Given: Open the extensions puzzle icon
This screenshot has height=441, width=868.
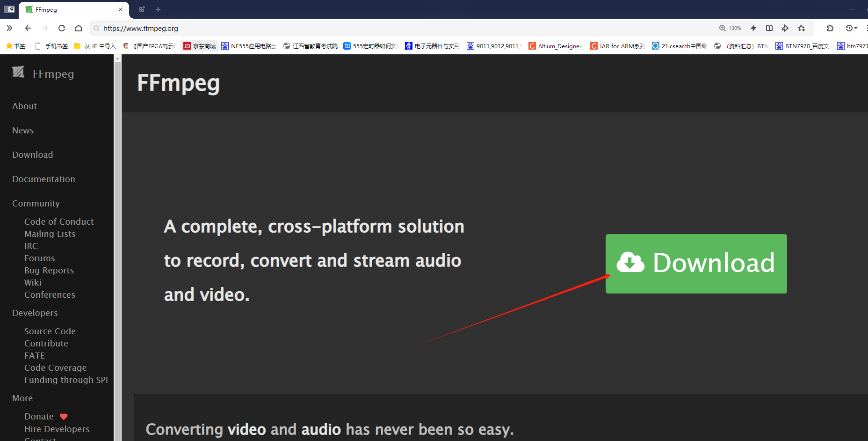Looking at the screenshot, I should (x=830, y=28).
